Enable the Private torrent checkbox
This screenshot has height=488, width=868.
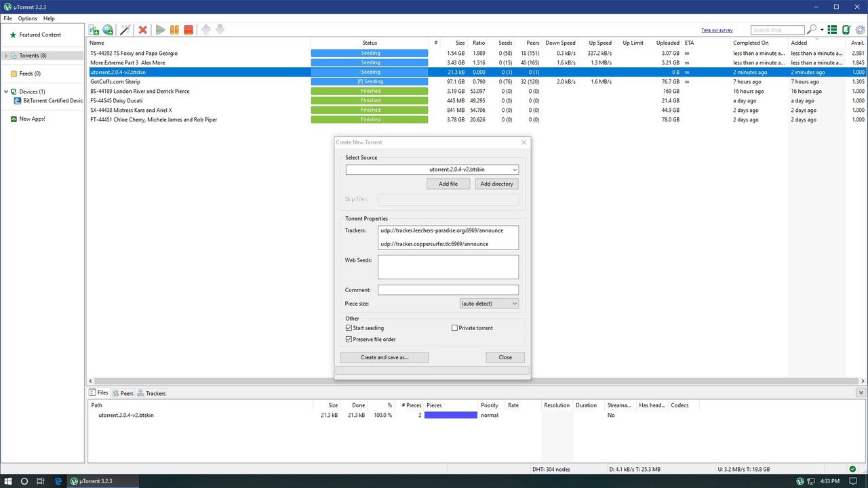pos(454,328)
